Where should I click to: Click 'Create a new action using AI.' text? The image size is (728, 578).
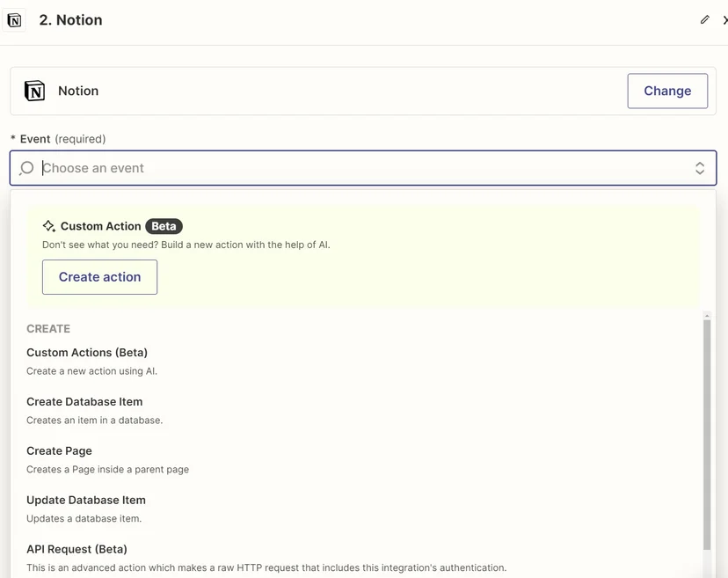pos(92,371)
